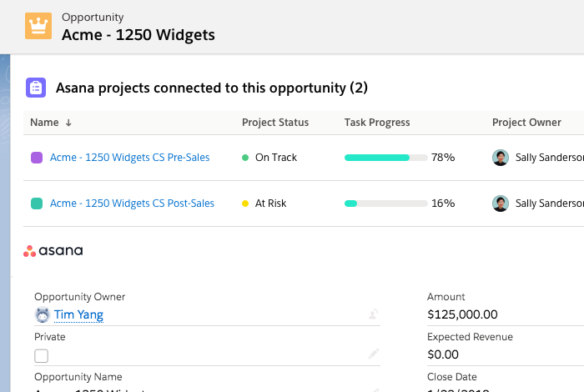Click the 16% task progress bar
The height and width of the screenshot is (392, 584).
(385, 204)
